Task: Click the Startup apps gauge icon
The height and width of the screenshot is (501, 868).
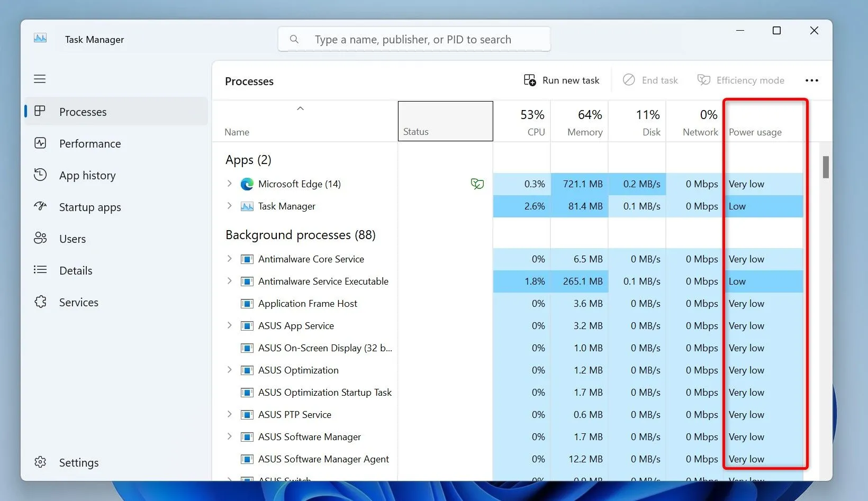Action: tap(40, 206)
